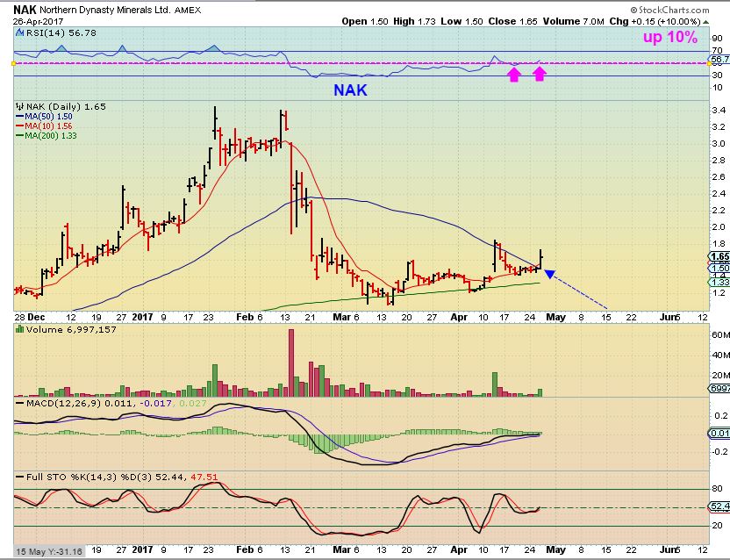Click the 15 May Y:-31.16 cursor readout

49,551
